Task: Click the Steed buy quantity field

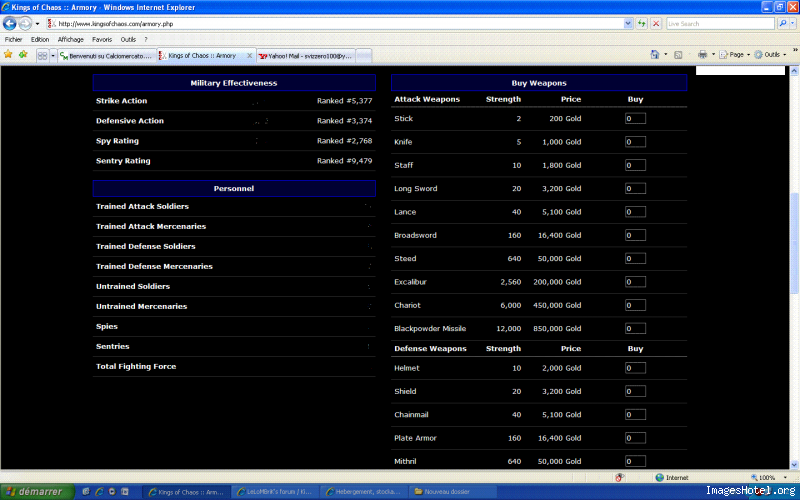Action: (635, 258)
